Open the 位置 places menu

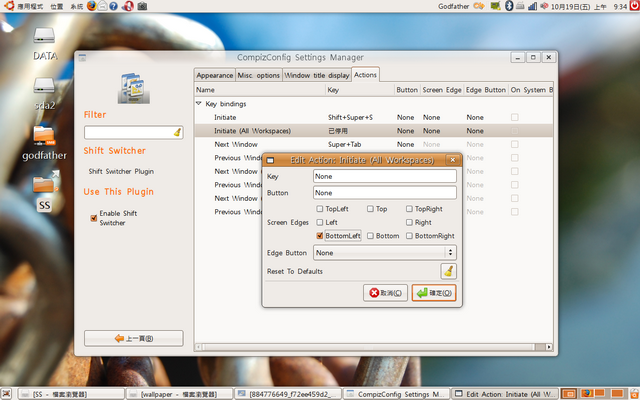click(x=57, y=7)
